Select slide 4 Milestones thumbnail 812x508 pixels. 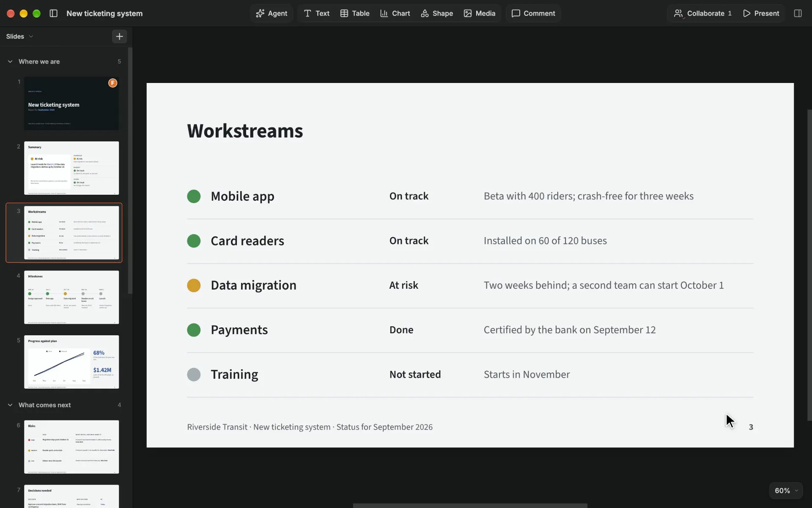click(x=71, y=297)
